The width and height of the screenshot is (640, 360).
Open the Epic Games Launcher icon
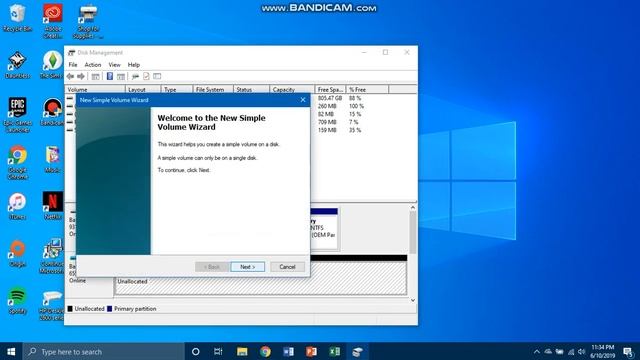(x=17, y=115)
